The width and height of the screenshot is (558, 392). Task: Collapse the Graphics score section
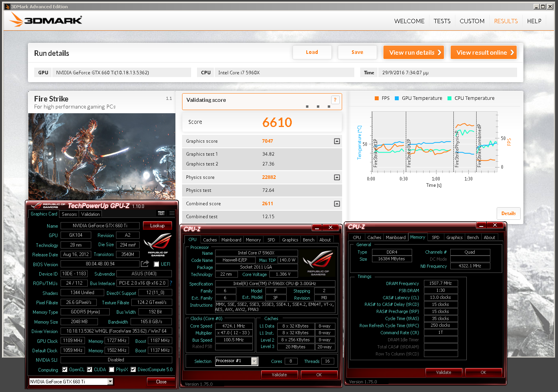point(337,141)
